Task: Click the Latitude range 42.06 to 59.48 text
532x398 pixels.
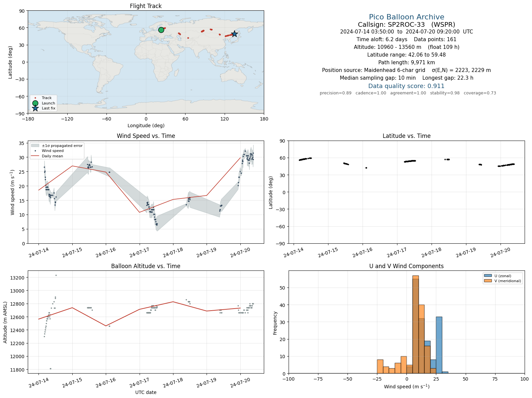Action: point(406,55)
